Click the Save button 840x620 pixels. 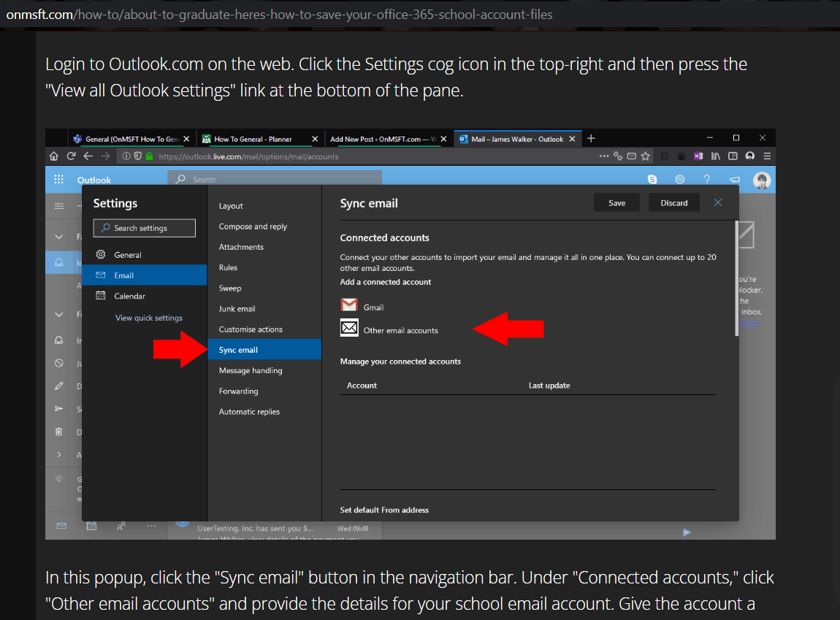[x=616, y=203]
